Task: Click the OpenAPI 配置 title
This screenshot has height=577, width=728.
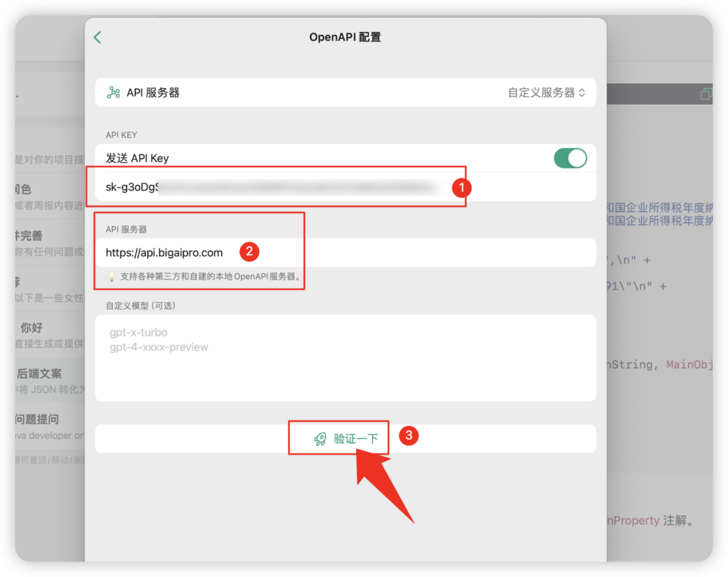Action: coord(345,37)
